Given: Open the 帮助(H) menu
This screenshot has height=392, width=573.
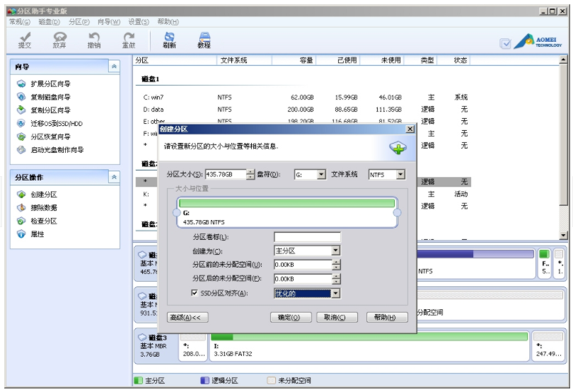Looking at the screenshot, I should pyautogui.click(x=168, y=22).
